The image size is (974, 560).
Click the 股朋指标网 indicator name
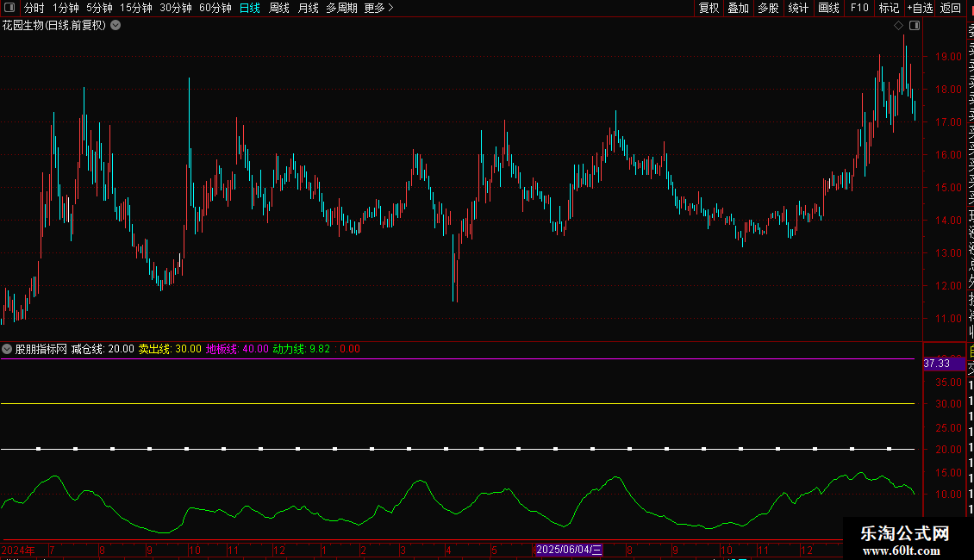tap(41, 349)
